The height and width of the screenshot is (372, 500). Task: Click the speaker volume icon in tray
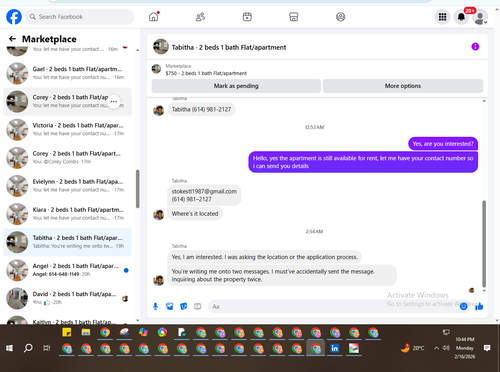446,348
